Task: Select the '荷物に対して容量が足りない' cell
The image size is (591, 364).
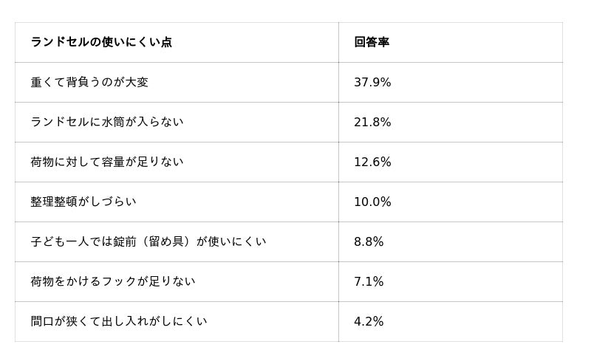Action: coord(107,162)
